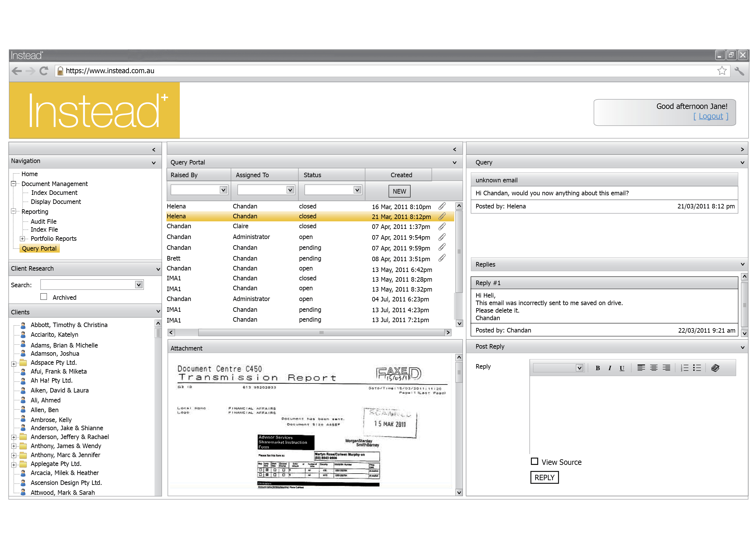This screenshot has width=756, height=534.
Task: Expand the Portfolio Reports node
Action: coord(22,239)
